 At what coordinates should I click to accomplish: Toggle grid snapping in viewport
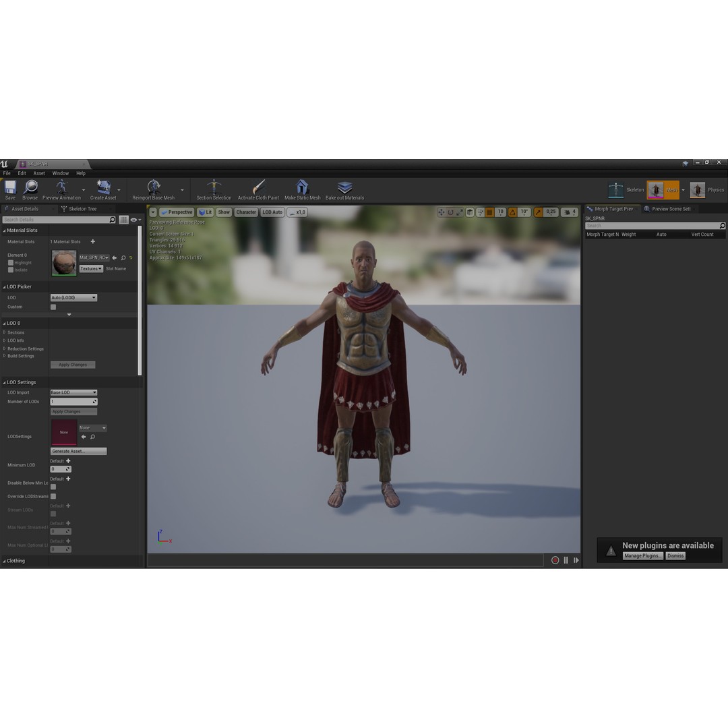(489, 212)
